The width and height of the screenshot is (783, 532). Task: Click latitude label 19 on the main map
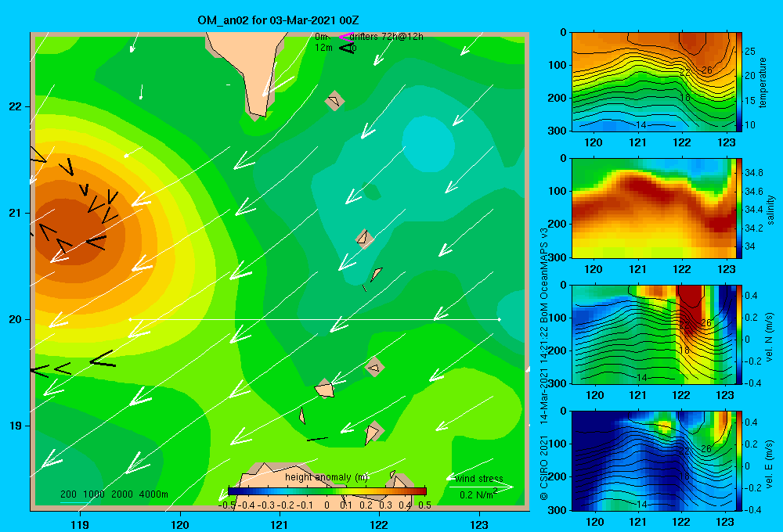15,426
